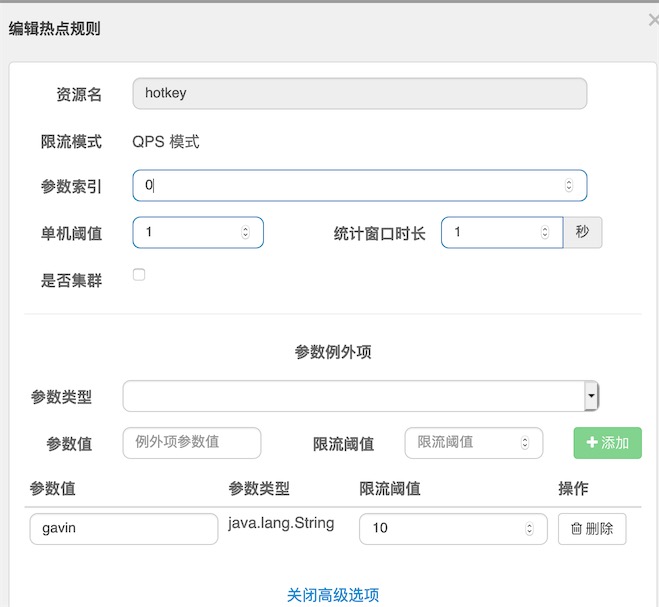The image size is (659, 607).
Task: Open the 参数类型 dropdown arrow
Action: pyautogui.click(x=591, y=396)
